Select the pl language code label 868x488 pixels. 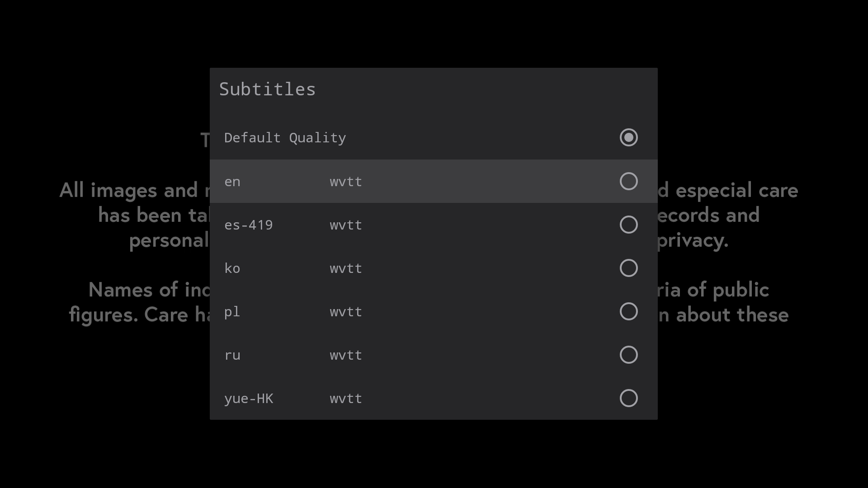tap(232, 312)
